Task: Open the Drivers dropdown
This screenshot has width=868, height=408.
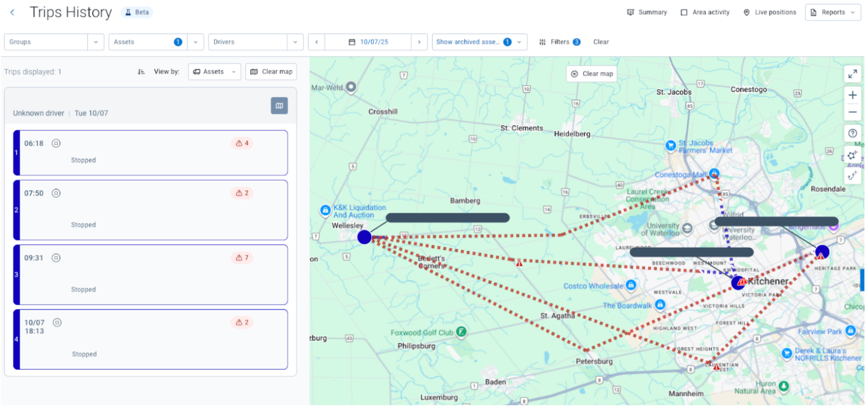Action: (x=295, y=42)
